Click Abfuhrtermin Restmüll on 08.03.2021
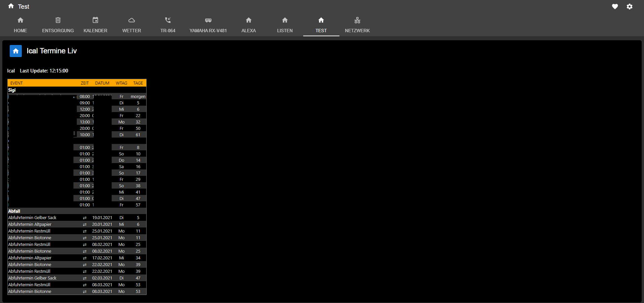The width and height of the screenshot is (644, 303). pos(29,285)
